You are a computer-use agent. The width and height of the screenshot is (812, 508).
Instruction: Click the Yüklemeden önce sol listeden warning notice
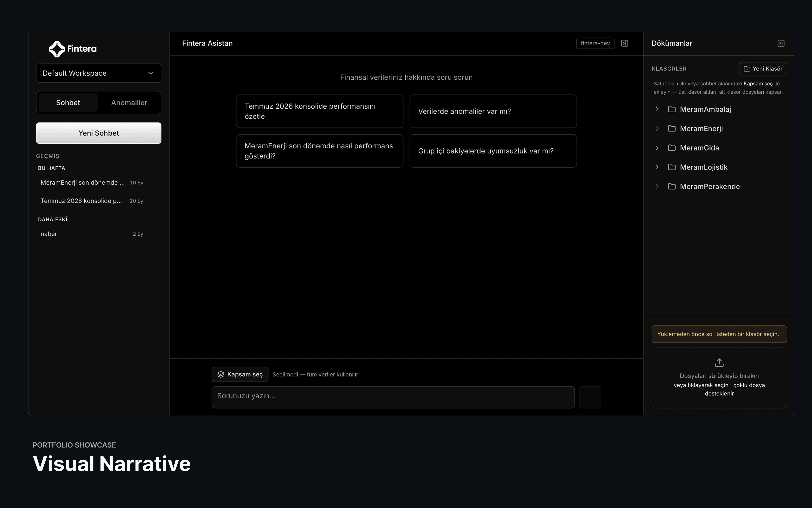point(719,334)
